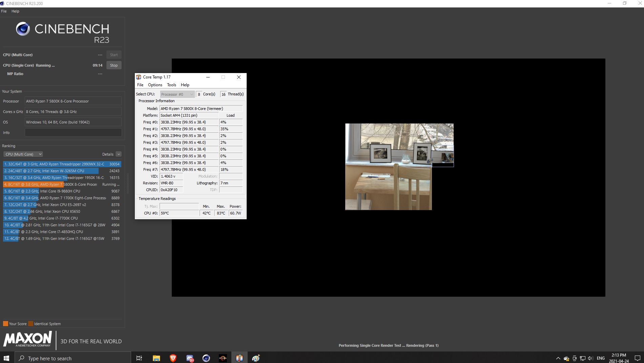Image resolution: width=644 pixels, height=363 pixels.
Task: Open the Options menu in Core Temp
Action: click(x=155, y=85)
